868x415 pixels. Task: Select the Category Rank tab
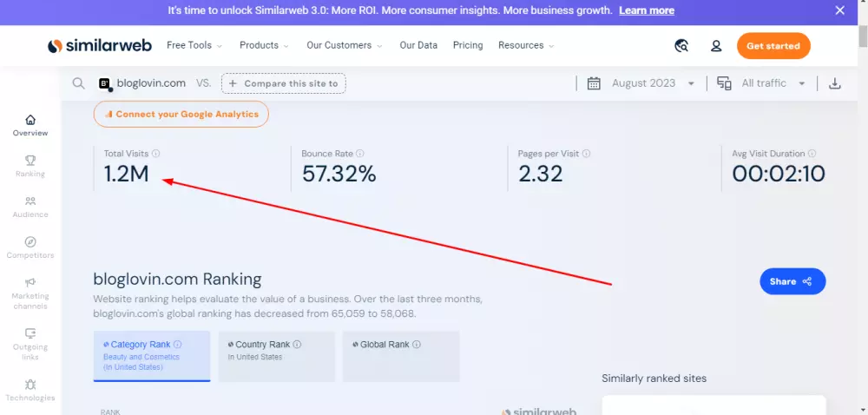152,356
